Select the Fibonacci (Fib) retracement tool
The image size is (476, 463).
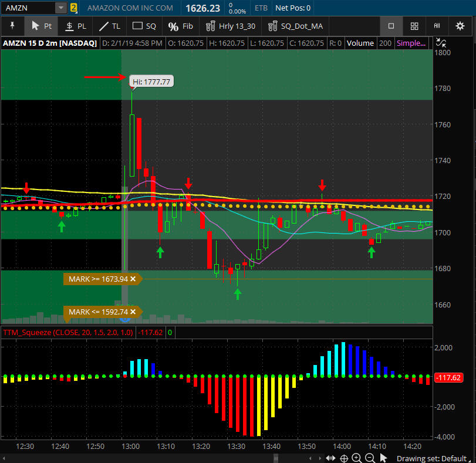[x=180, y=26]
